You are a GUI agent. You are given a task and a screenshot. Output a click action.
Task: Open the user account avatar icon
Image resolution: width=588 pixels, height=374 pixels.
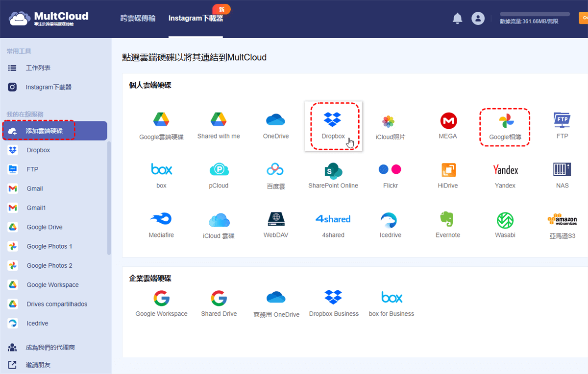[478, 19]
